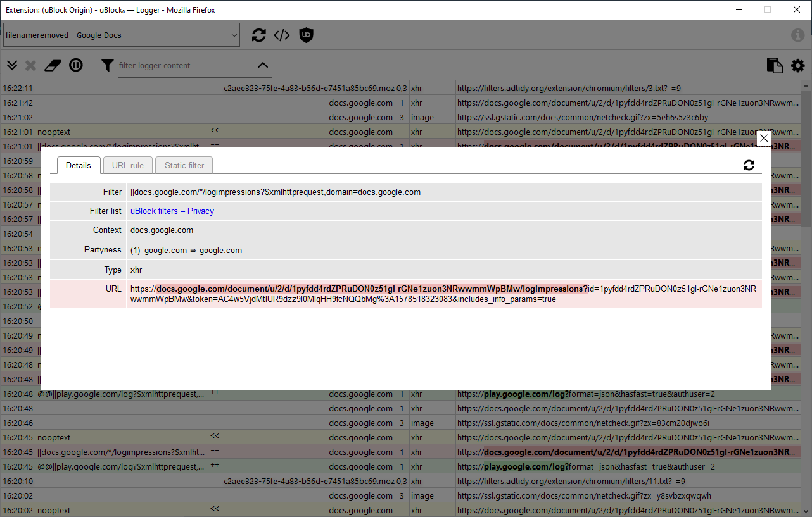Select the 16:20:02 nooptext bottom row

401,510
